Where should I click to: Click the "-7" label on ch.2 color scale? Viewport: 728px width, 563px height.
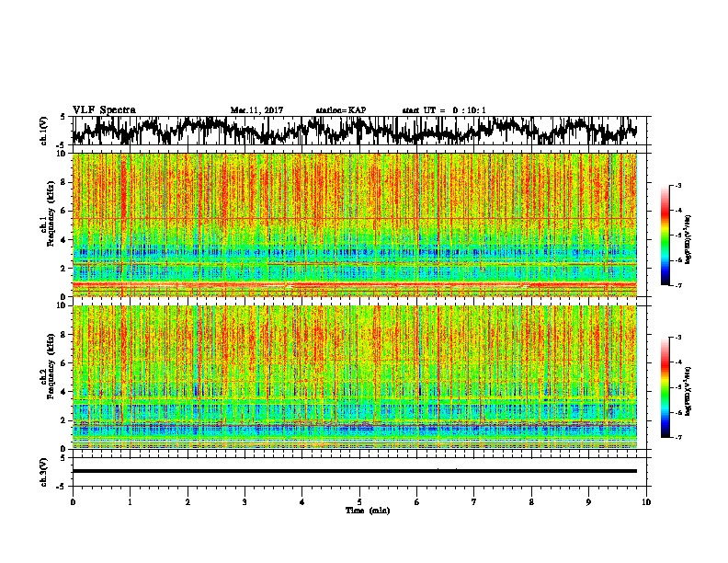677,437
